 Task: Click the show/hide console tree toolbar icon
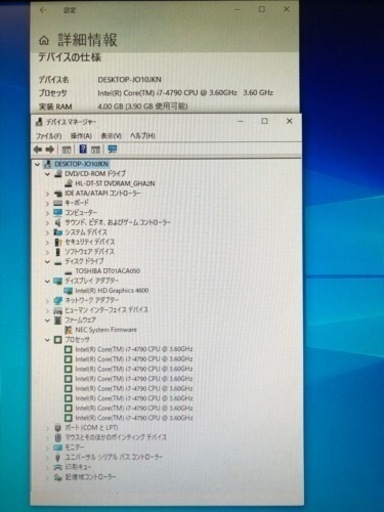click(66, 150)
